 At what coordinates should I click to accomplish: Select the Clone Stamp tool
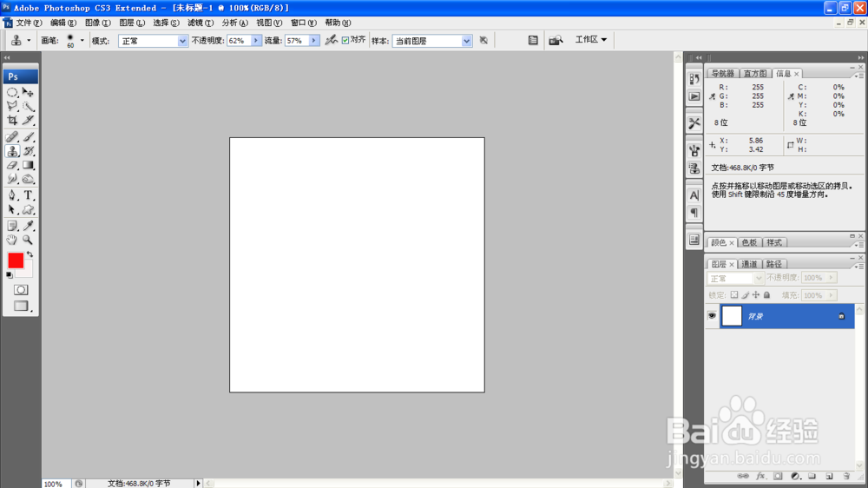click(12, 151)
